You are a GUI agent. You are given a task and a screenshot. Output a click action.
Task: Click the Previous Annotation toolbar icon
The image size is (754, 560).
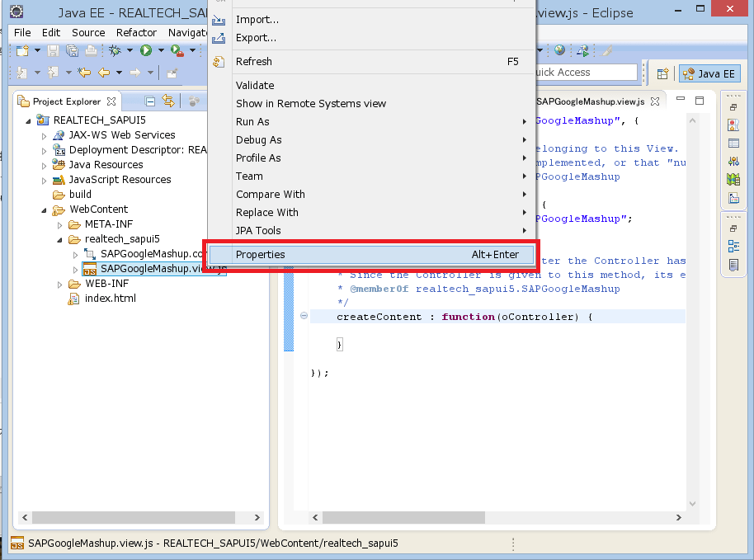tap(53, 73)
